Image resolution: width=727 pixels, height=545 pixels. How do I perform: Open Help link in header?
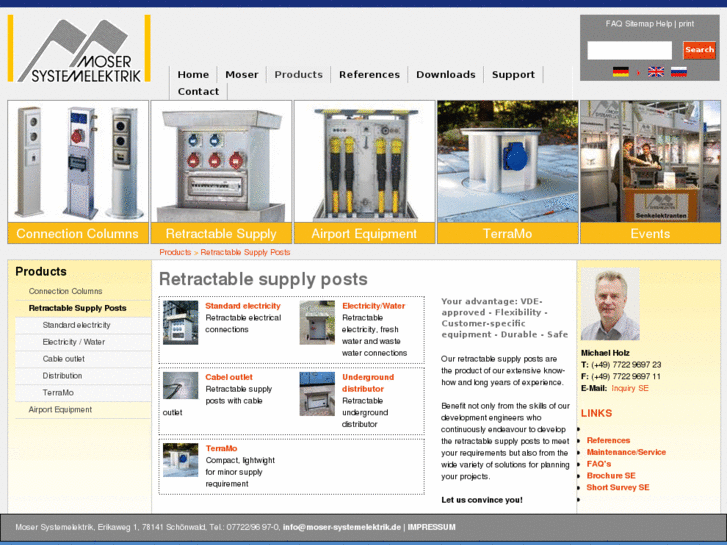[663, 24]
